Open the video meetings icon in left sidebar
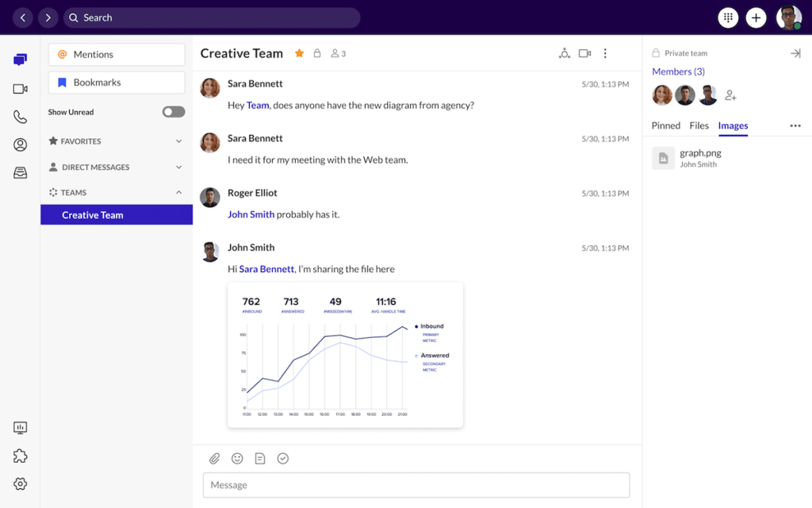Viewport: 812px width, 508px height. pos(21,89)
